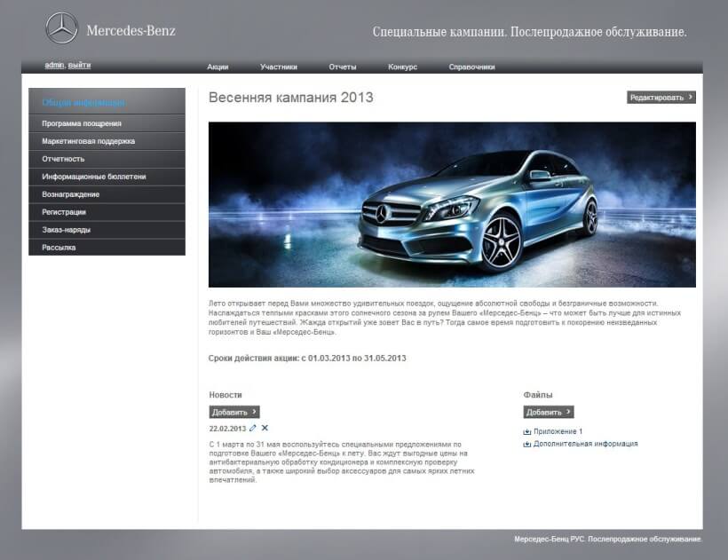Open Регистрации sidebar section
This screenshot has height=560, width=728.
click(x=107, y=212)
